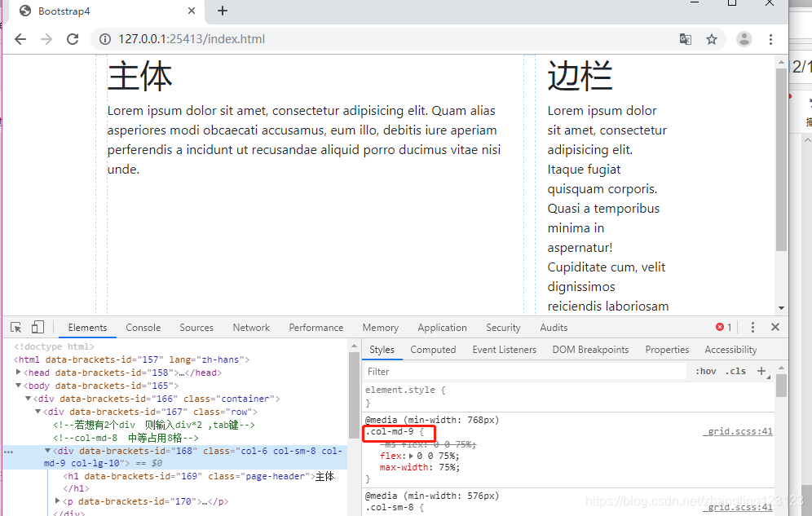Click the 主体 page heading

coord(140,76)
